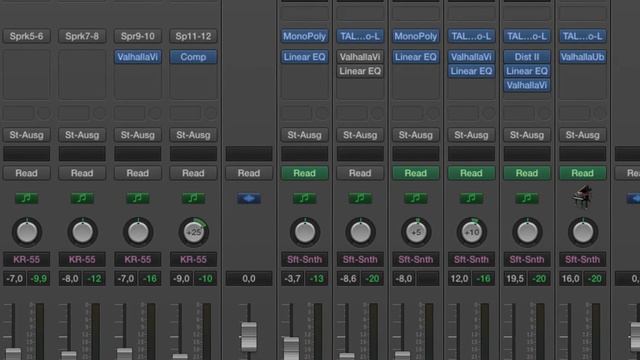Screen dimensions: 640x360
Task: Open the unlit Linear EQ plugin on the TAL -8,6 channel
Action: tap(360, 71)
